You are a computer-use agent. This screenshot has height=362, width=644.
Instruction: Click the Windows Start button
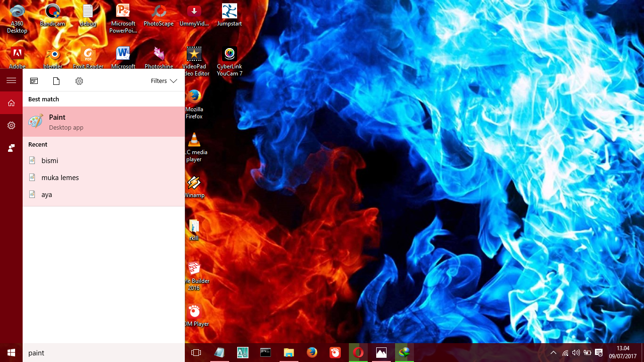coord(11,353)
